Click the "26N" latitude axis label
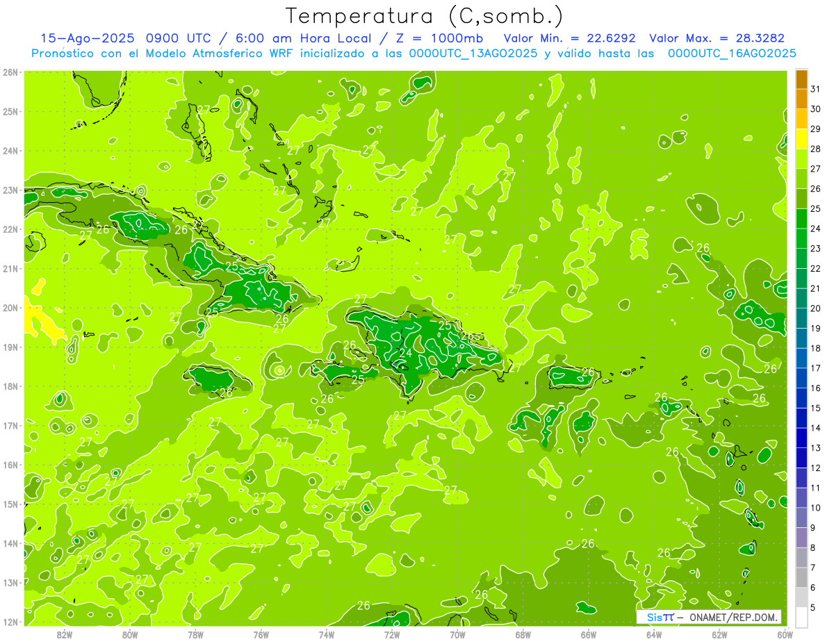The width and height of the screenshot is (834, 644). pos(10,72)
